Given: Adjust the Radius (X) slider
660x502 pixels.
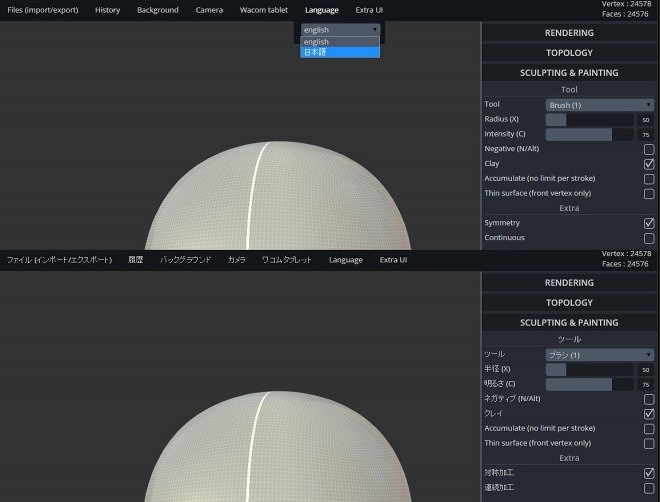Looking at the screenshot, I should [590, 120].
